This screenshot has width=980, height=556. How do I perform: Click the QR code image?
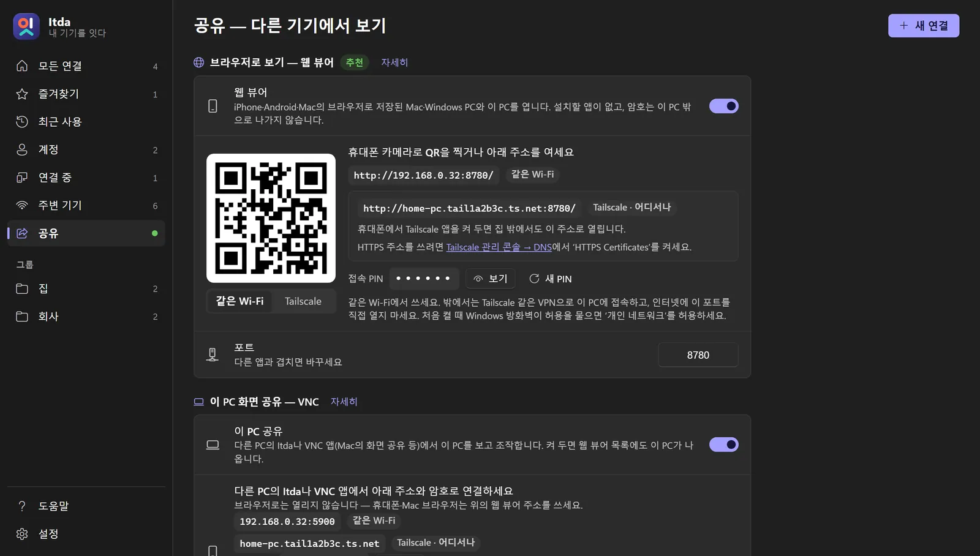click(271, 218)
